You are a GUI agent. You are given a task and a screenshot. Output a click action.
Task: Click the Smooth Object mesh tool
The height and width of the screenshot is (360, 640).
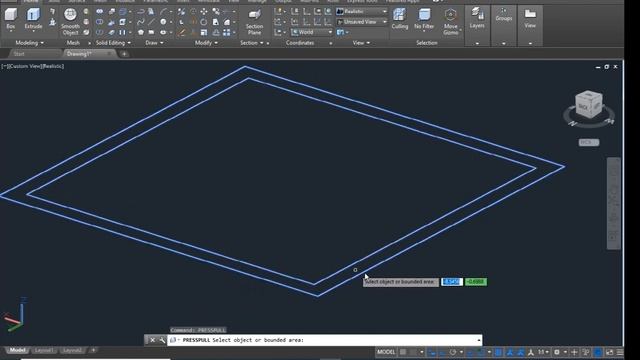coord(70,21)
